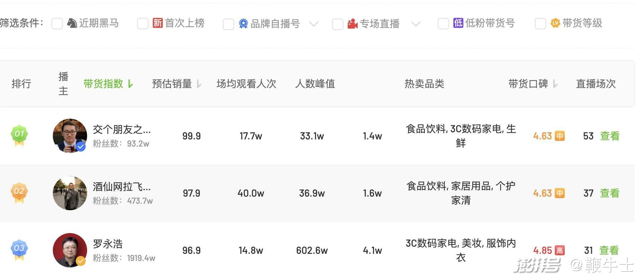The height and width of the screenshot is (276, 644).
Task: Click the red 新 icon beside 首次上榜
Action: coord(157,23)
